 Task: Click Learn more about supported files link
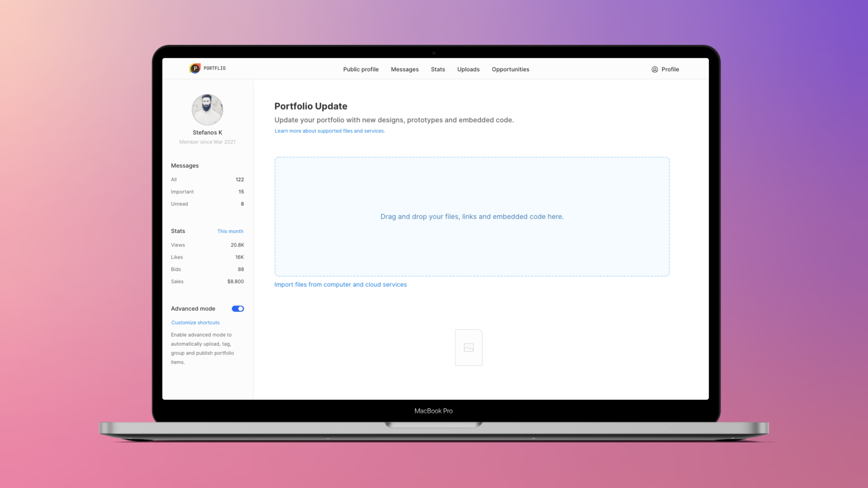(329, 131)
